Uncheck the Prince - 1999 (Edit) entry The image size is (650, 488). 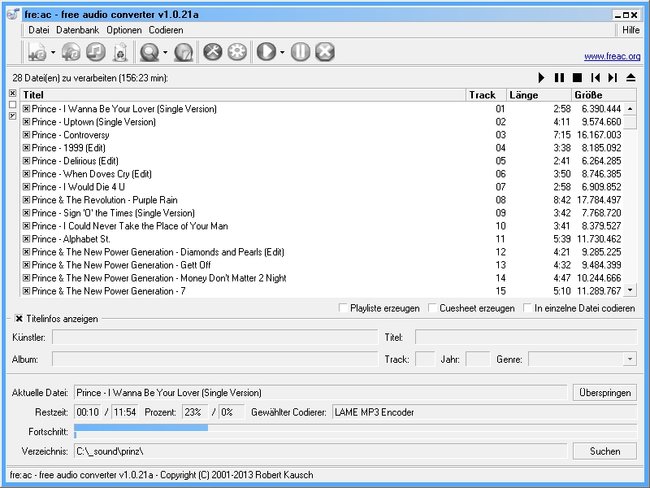(26, 148)
